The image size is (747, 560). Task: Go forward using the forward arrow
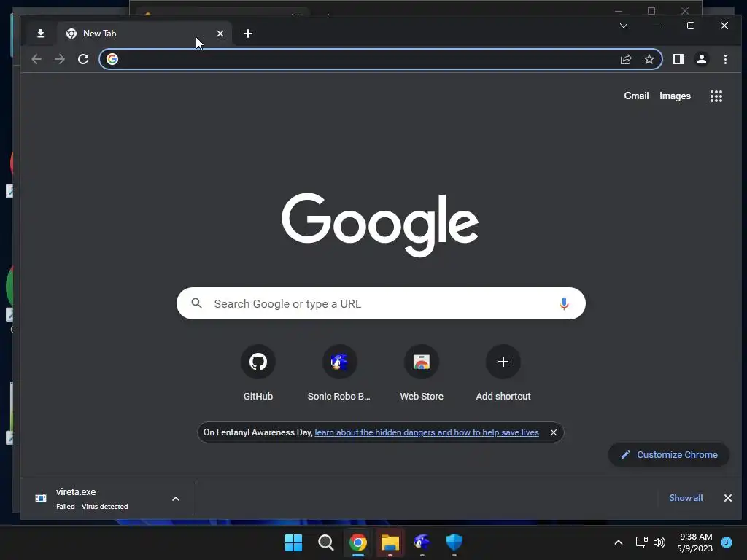(x=60, y=59)
